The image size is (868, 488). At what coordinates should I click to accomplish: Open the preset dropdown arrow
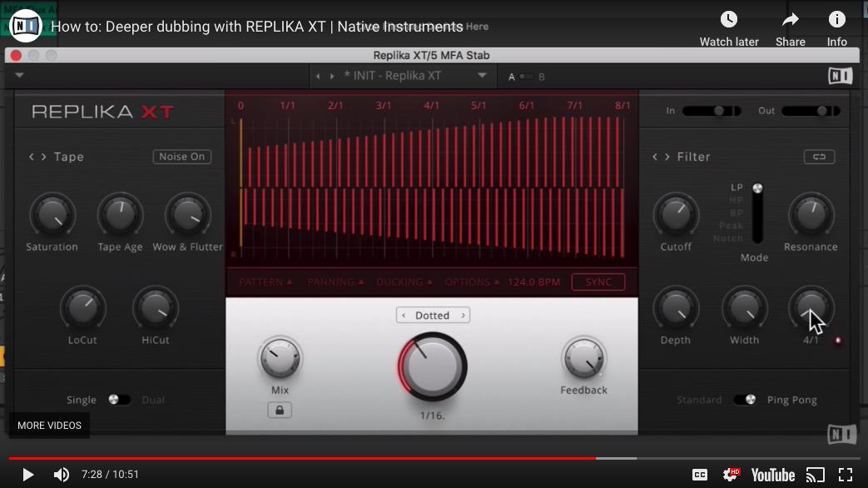click(x=482, y=76)
